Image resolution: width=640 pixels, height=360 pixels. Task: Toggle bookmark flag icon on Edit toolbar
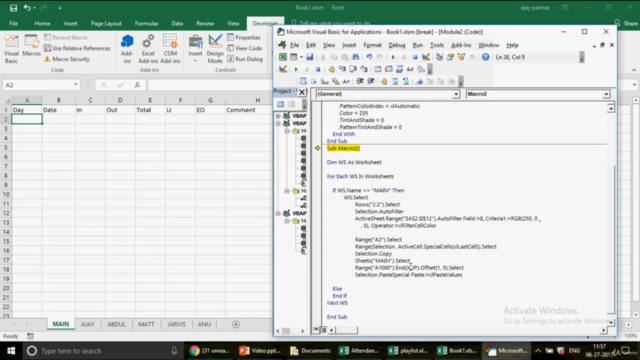pyautogui.click(x=419, y=81)
